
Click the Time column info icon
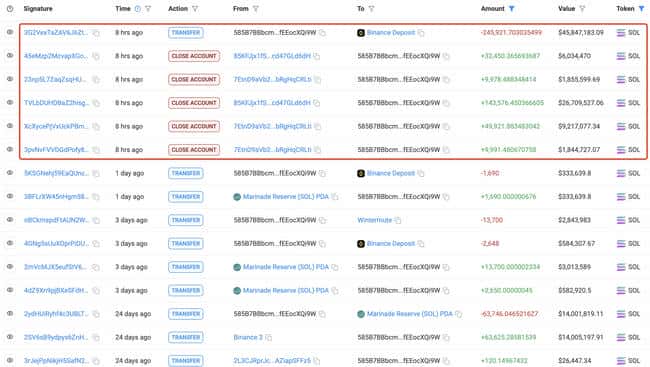138,9
